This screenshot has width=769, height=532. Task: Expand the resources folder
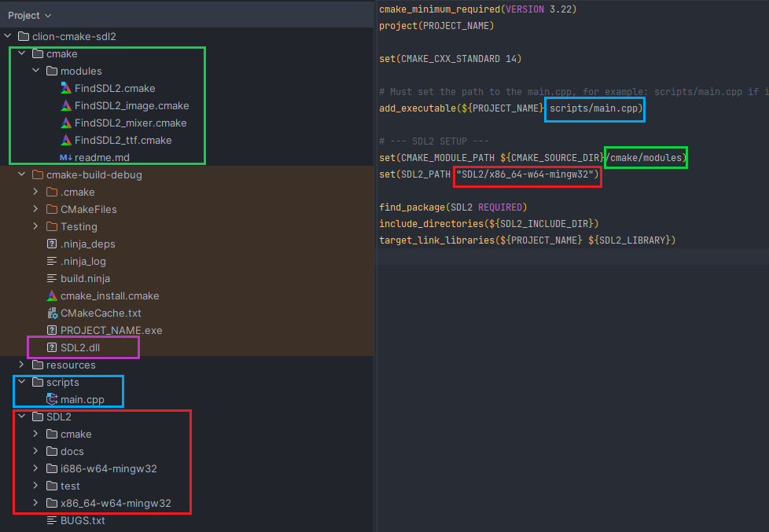21,365
